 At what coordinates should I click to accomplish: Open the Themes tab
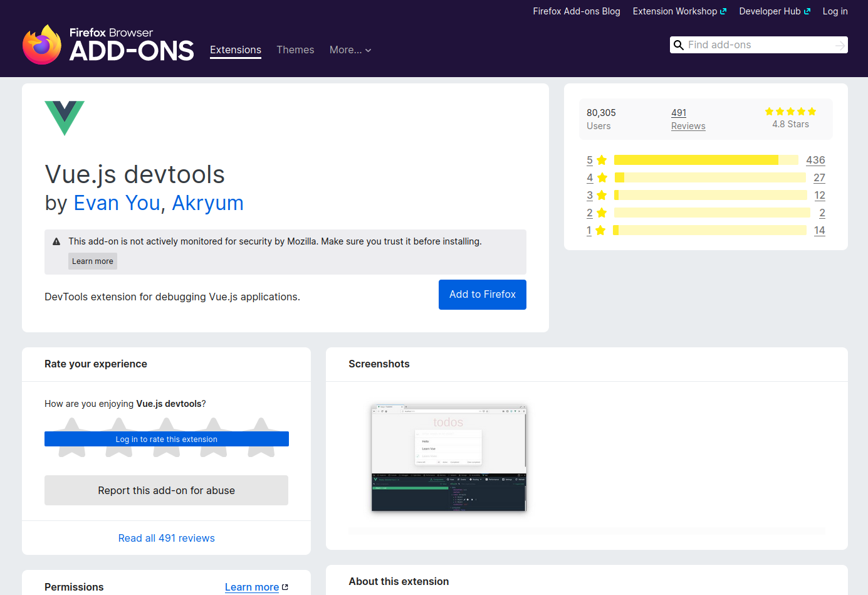point(295,50)
